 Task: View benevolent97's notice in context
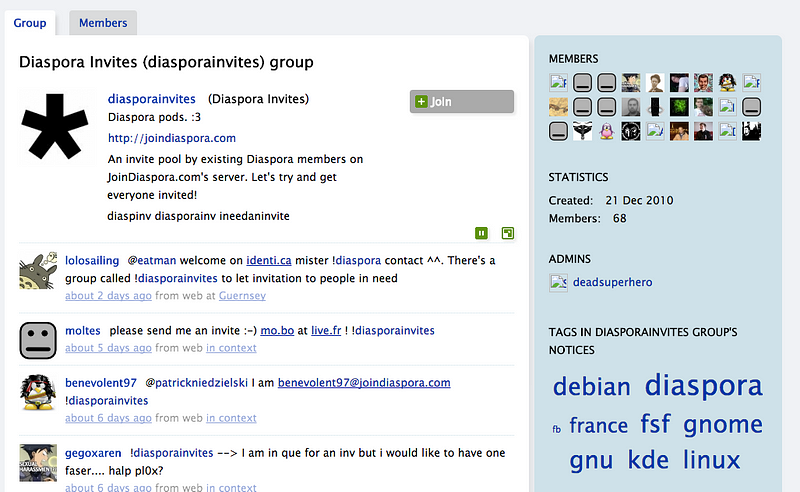pyautogui.click(x=231, y=418)
